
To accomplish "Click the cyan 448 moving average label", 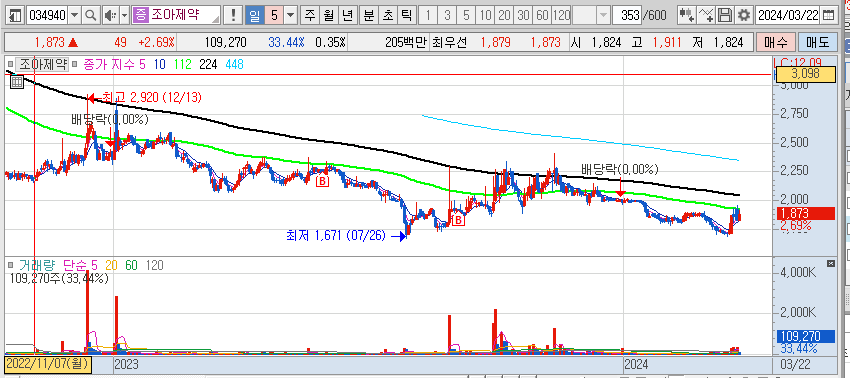I will 234,65.
